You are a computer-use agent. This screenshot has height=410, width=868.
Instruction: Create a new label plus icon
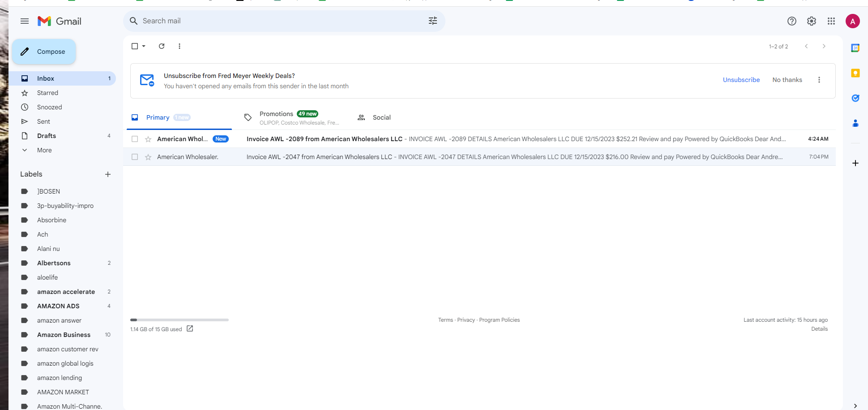point(108,174)
